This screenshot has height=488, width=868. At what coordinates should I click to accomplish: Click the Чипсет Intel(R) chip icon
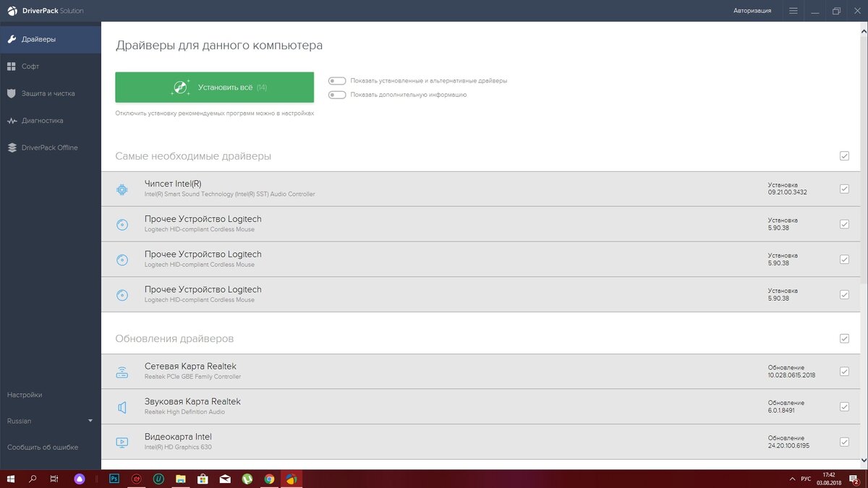122,189
